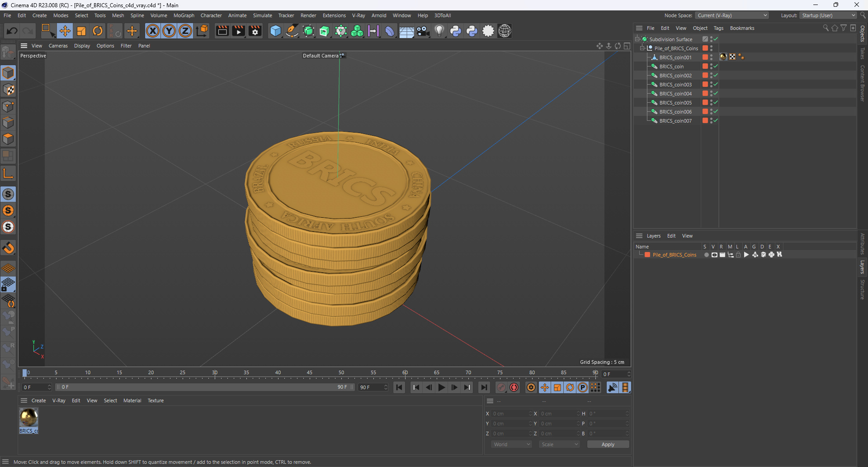
Task: Select the Scale tool icon
Action: tap(81, 31)
